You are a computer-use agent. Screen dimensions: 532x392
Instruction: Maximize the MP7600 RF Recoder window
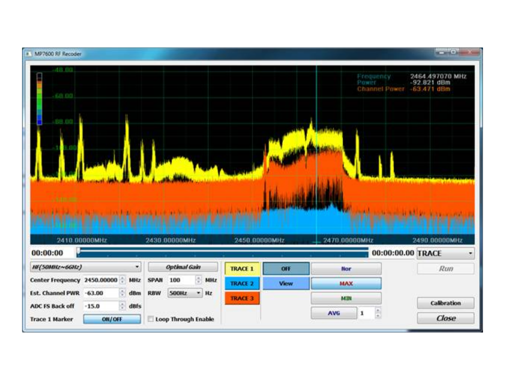[453, 52]
